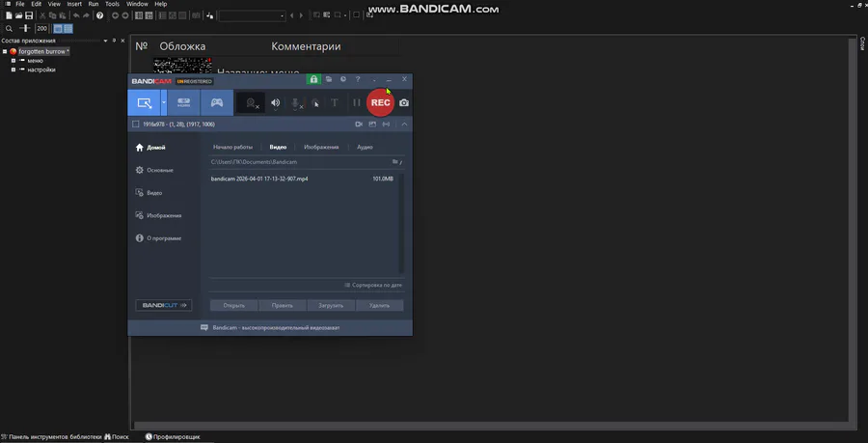868x443 pixels.
Task: Click the zoom slider icon next to 200
Action: (x=25, y=28)
